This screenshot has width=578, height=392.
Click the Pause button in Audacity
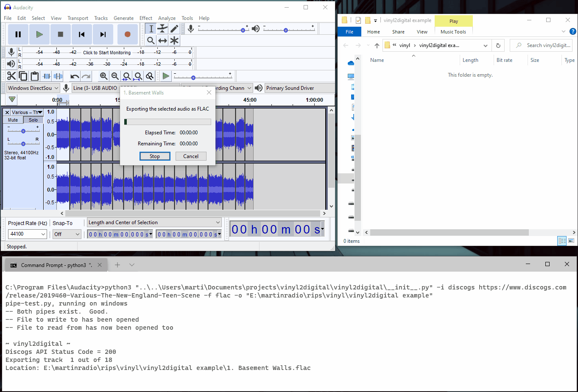18,34
